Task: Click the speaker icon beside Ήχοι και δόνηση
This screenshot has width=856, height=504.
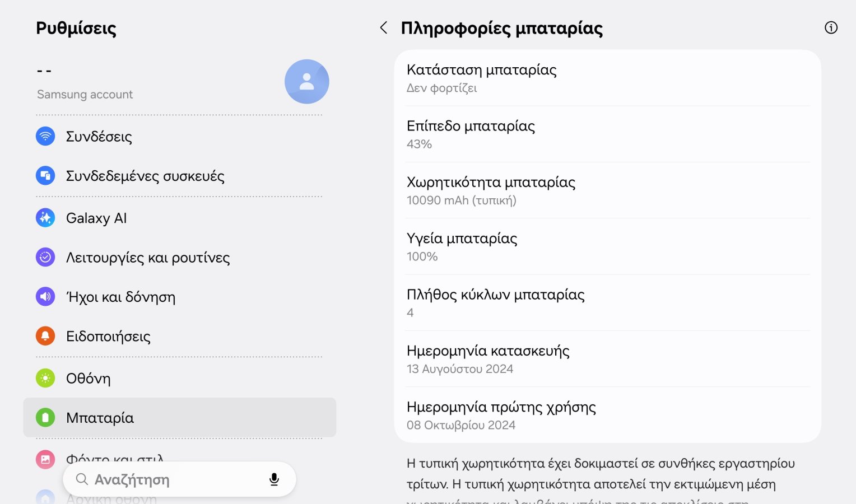Action: (45, 297)
